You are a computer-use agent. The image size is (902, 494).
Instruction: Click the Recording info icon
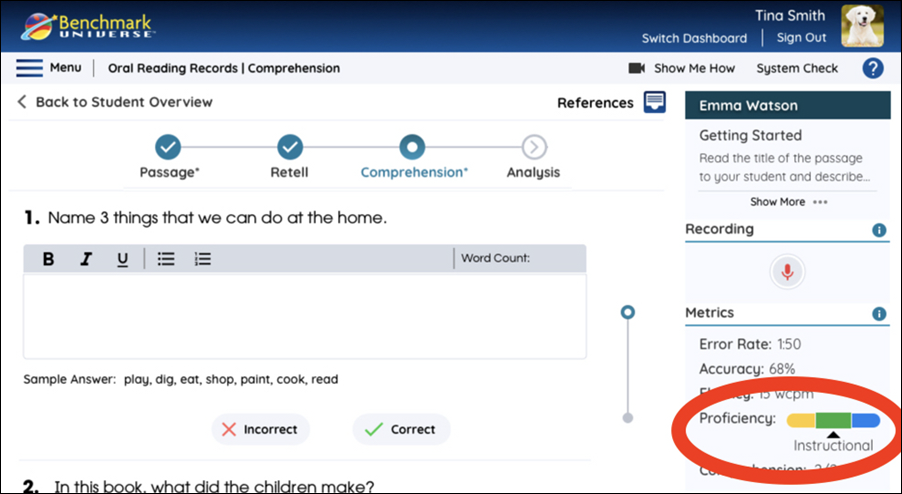[879, 230]
